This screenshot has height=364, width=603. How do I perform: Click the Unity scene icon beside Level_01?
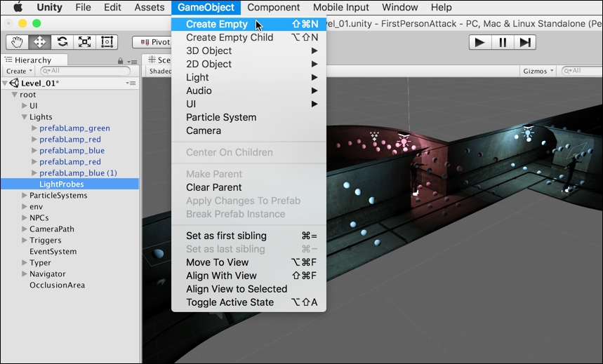[x=14, y=83]
